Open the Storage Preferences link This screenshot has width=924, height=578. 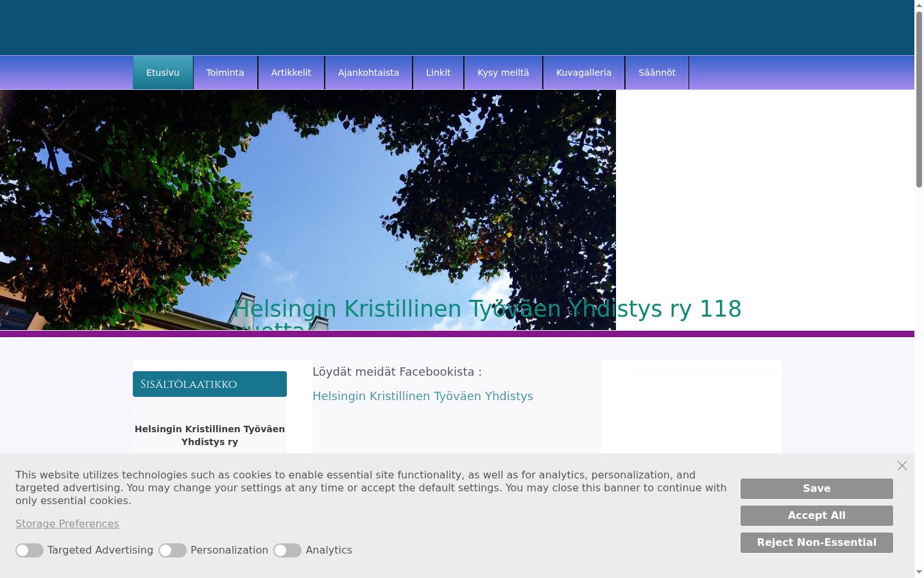click(67, 524)
